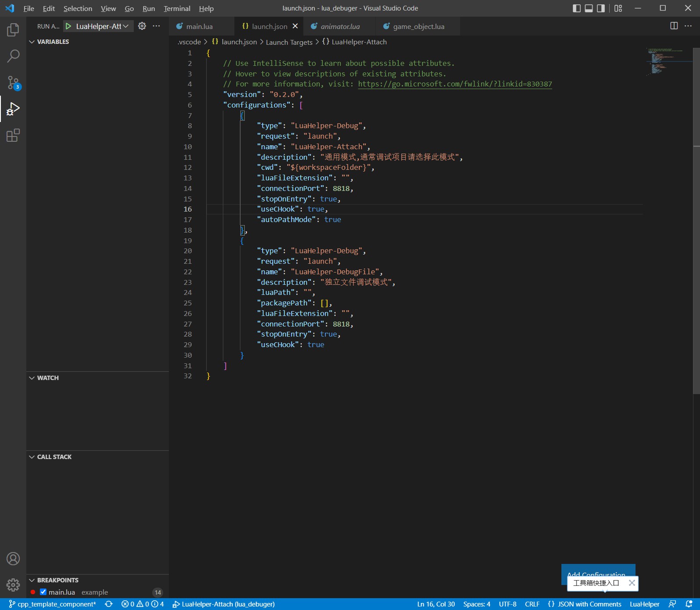Customize layout icon in title bar
Screen dimensions: 700x610
point(618,8)
